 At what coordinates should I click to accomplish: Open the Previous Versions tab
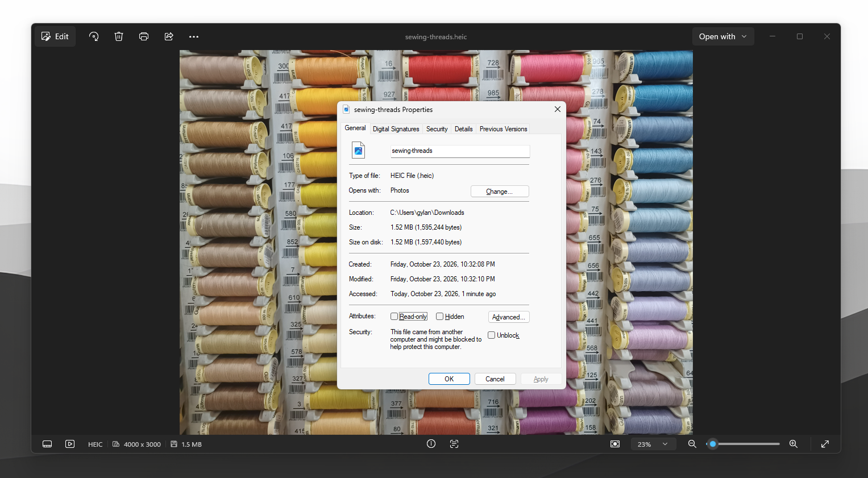(x=504, y=129)
